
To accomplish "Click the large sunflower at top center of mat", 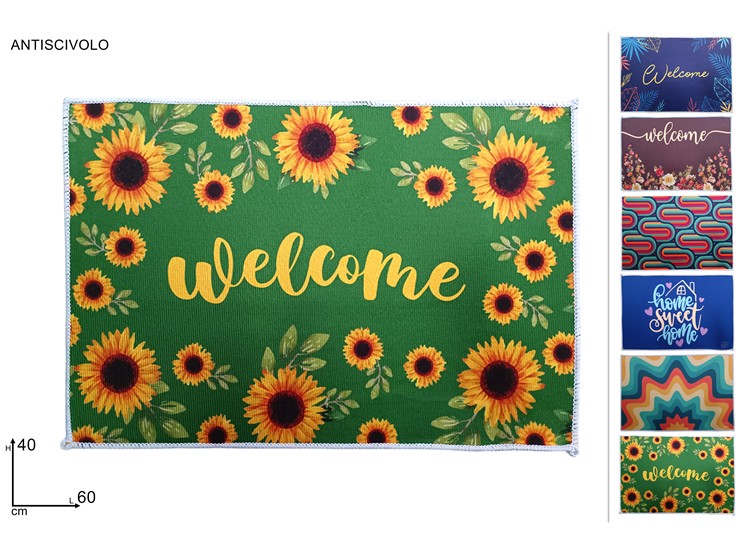I will pyautogui.click(x=316, y=143).
